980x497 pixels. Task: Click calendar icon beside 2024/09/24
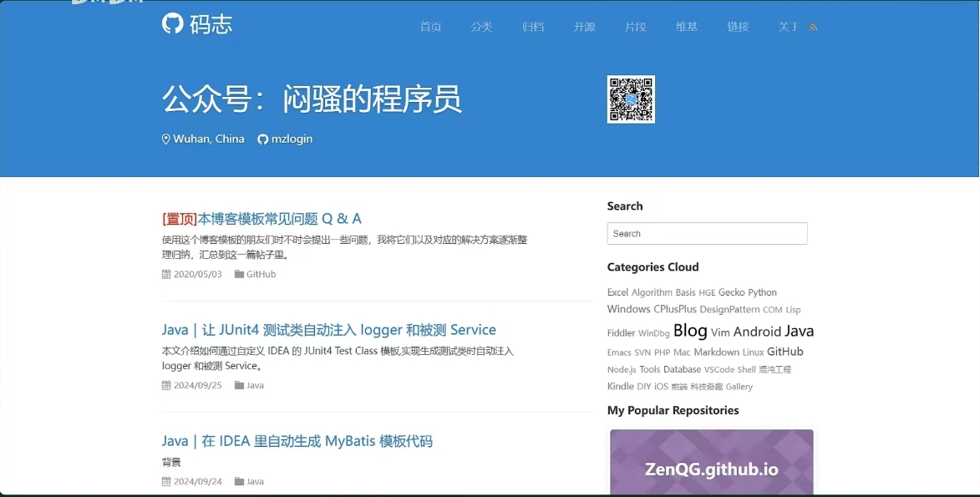(x=166, y=481)
